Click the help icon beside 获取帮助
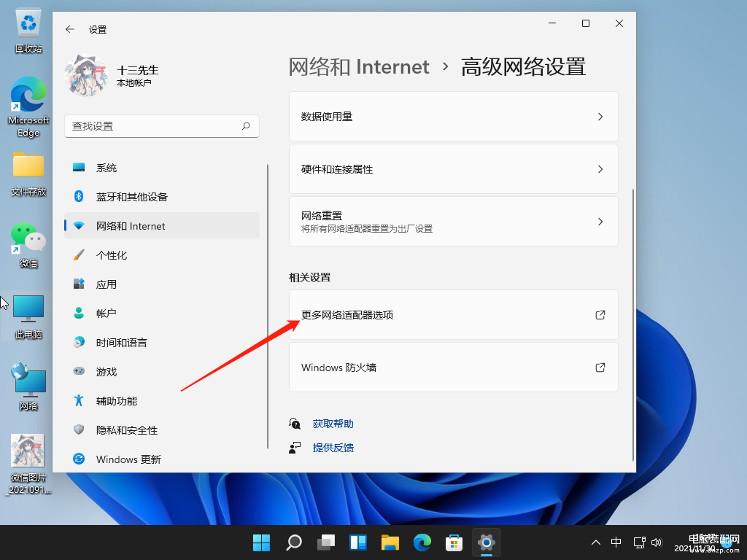 tap(295, 424)
